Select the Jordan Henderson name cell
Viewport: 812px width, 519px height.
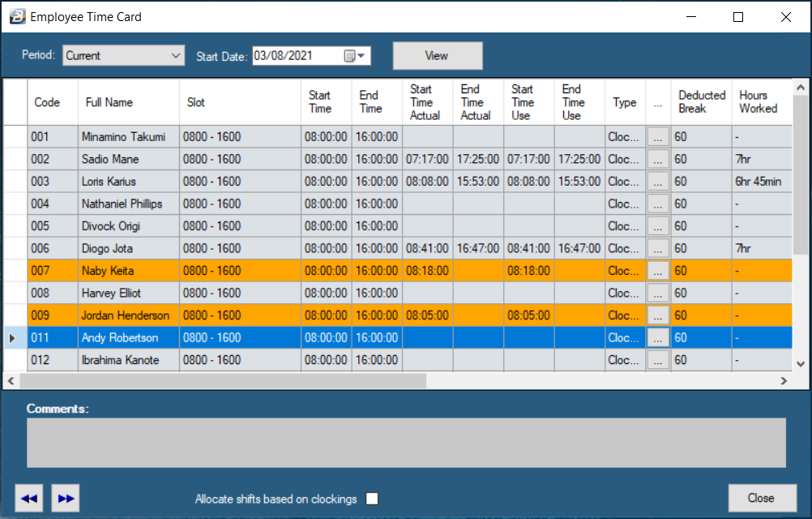(x=129, y=315)
